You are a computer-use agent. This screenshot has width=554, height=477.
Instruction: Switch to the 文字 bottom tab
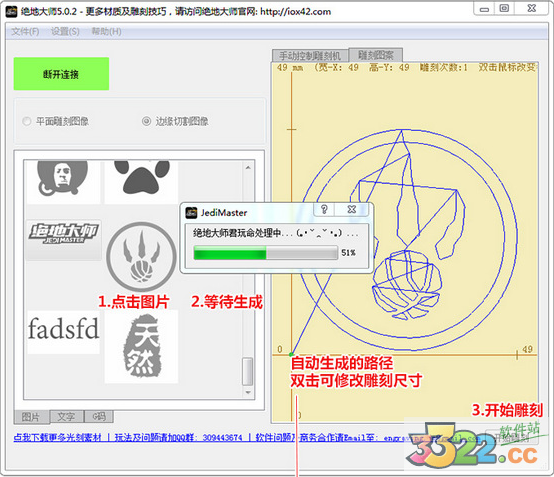(x=66, y=417)
